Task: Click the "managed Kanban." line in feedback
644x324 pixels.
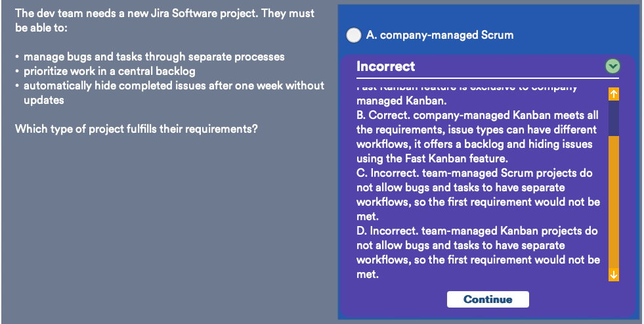Action: [x=401, y=101]
